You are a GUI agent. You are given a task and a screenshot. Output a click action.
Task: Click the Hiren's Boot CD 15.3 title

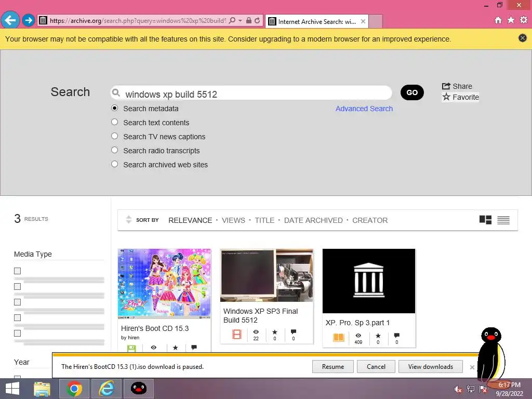point(155,328)
